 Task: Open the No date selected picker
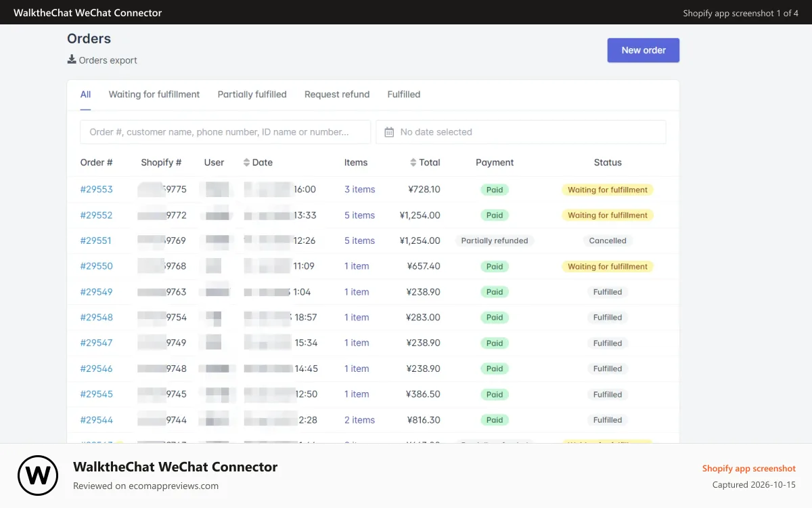click(521, 132)
